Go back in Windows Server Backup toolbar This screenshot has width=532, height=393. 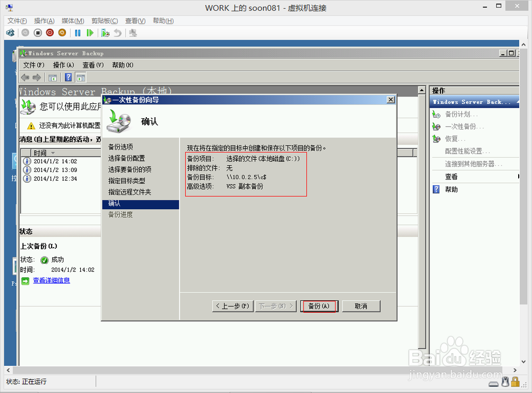click(25, 77)
